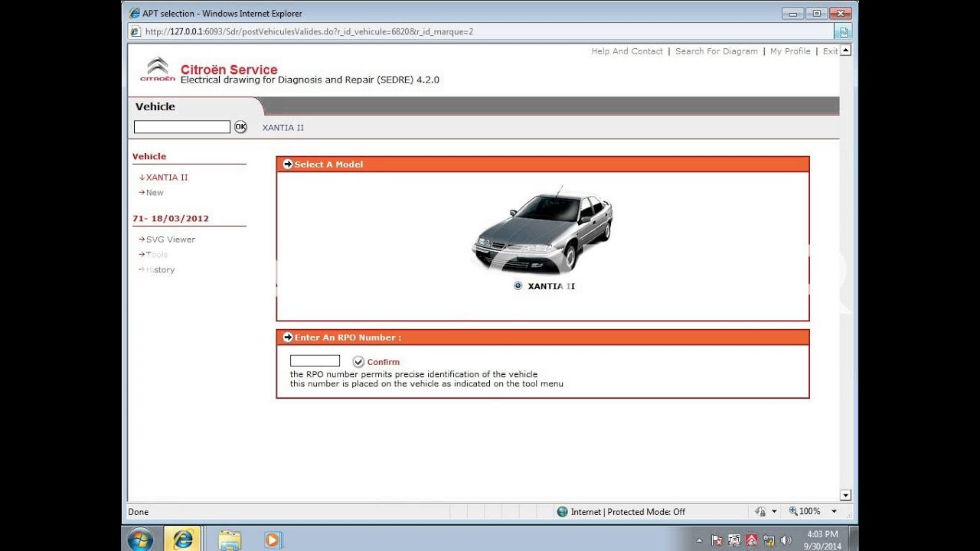This screenshot has width=980, height=551.
Task: Click the Done status text
Action: (139, 511)
